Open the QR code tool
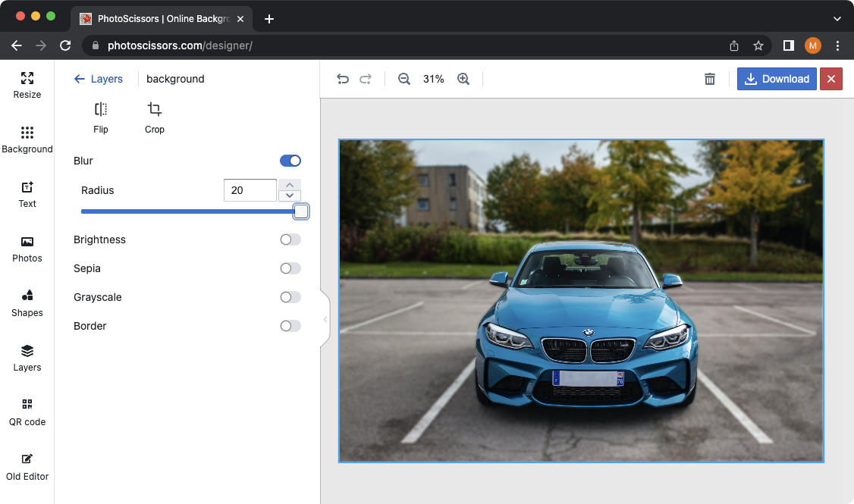Screen dimensions: 854x504 (27, 413)
